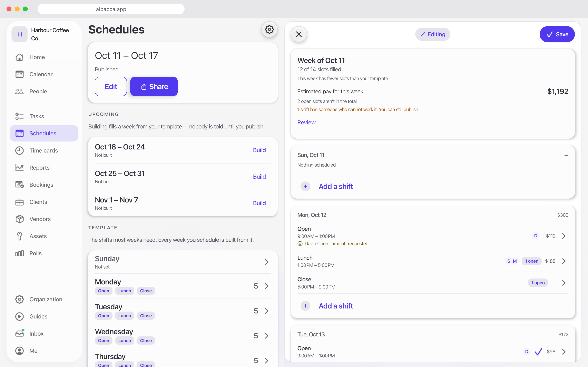Screen dimensions: 588x367
Task: Select Calendar in the sidebar menu
Action: pos(44,74)
